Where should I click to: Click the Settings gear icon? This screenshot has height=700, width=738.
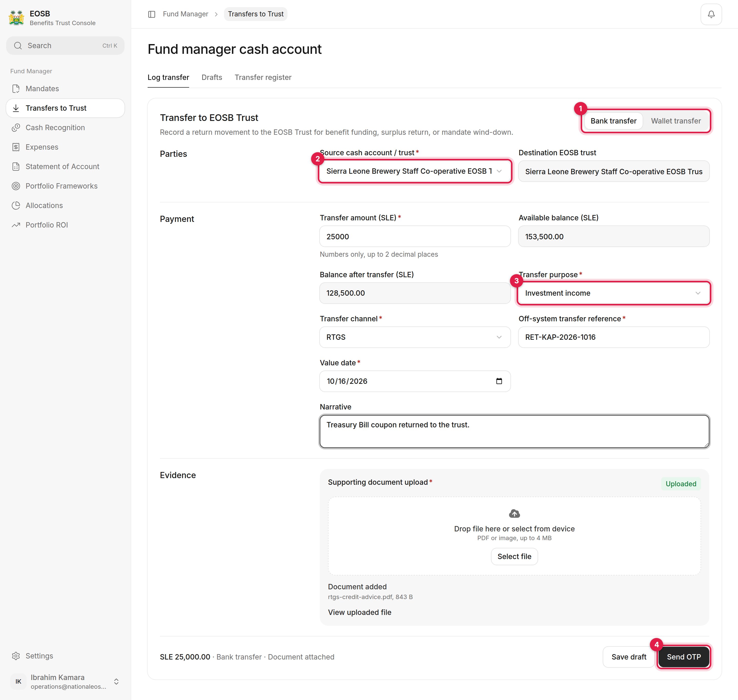coord(16,656)
